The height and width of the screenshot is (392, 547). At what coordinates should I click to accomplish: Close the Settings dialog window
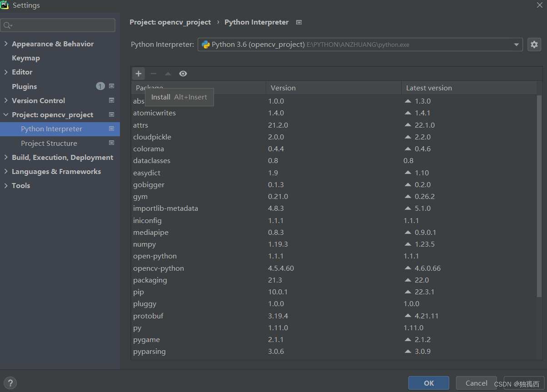(x=539, y=5)
